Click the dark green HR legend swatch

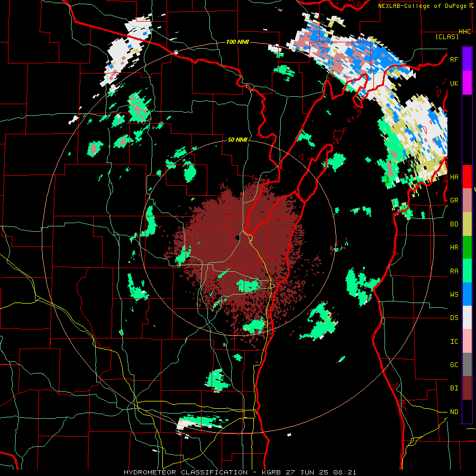pyautogui.click(x=467, y=248)
